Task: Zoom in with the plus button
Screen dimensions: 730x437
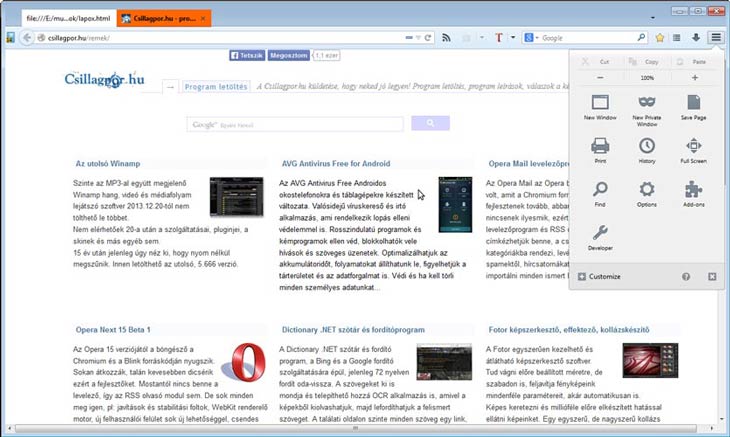Action: 695,78
